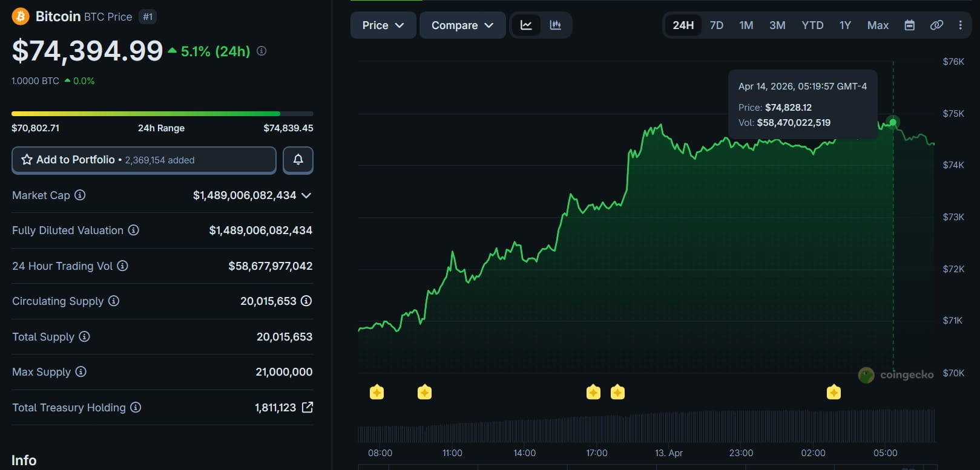Image resolution: width=980 pixels, height=470 pixels.
Task: Click the 24h Range progress bar
Action: tap(162, 114)
